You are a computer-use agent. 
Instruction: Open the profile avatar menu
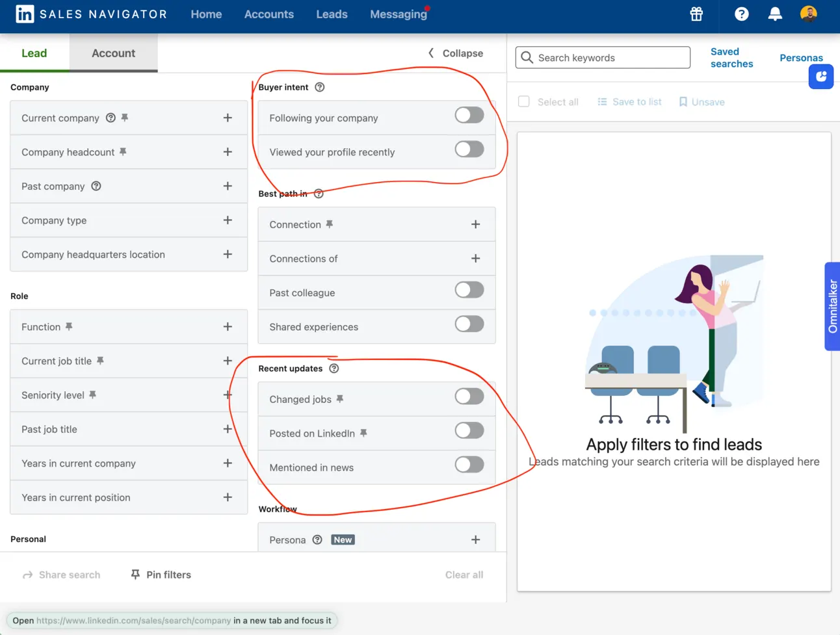[808, 14]
